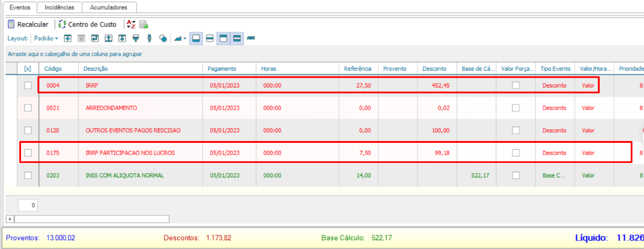Toggle Valor Forçado checkbox on ARREDONDAMENTO row
Screen dimensions: 644x249
coord(515,108)
